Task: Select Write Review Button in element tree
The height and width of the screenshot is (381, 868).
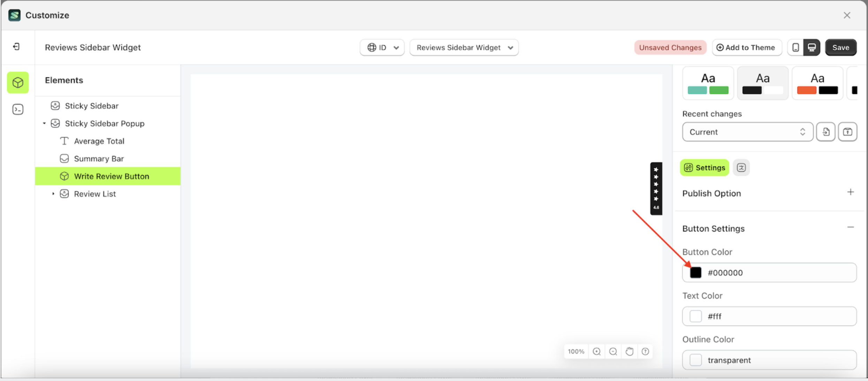Action: [x=111, y=176]
